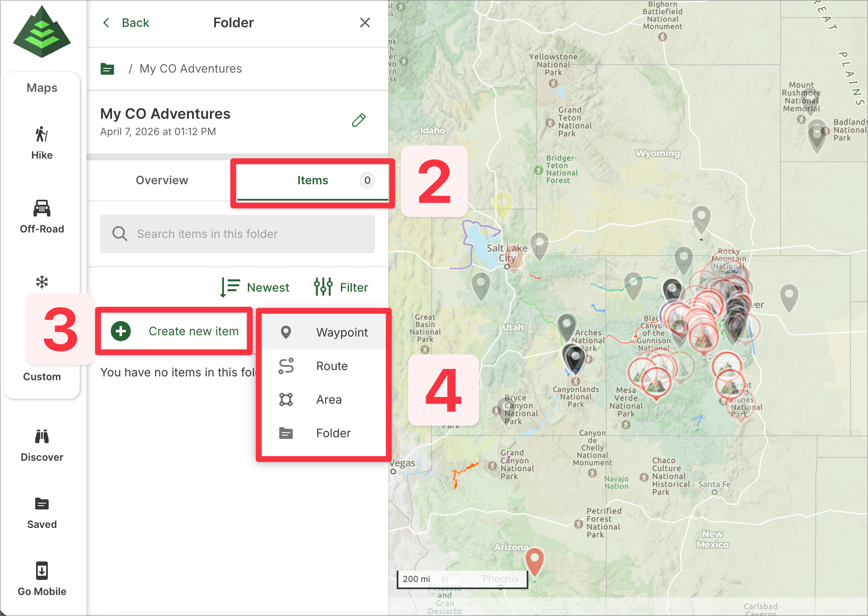This screenshot has width=868, height=616.
Task: Expand the Create new item menu
Action: click(175, 331)
